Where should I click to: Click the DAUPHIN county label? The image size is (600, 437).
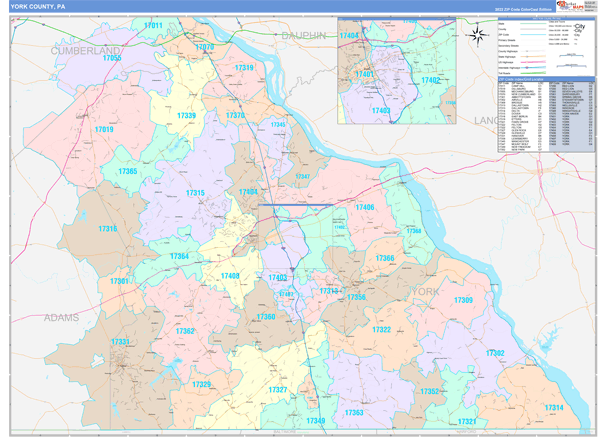pyautogui.click(x=303, y=35)
